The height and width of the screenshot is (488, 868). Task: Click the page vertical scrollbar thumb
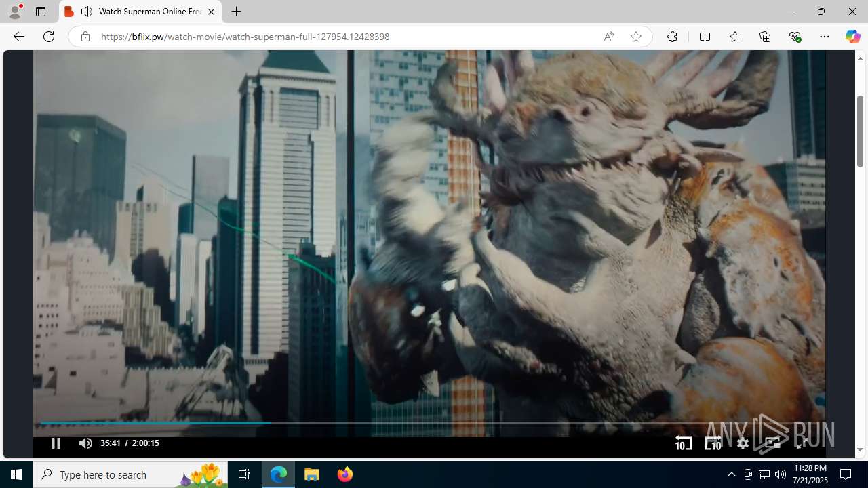click(x=860, y=131)
